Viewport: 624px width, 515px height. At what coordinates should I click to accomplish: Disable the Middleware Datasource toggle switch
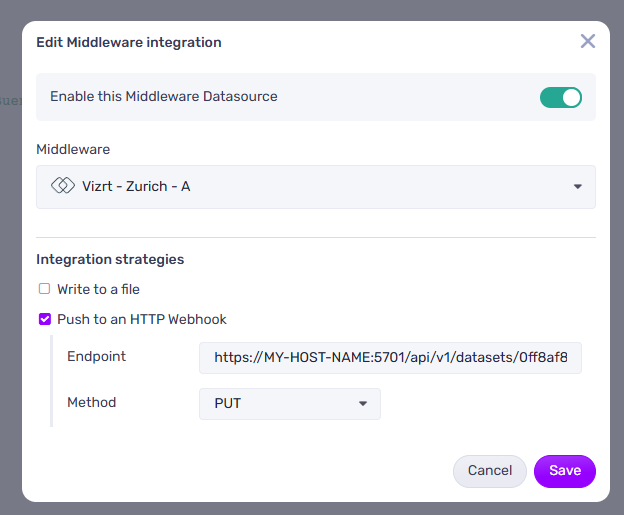(560, 97)
